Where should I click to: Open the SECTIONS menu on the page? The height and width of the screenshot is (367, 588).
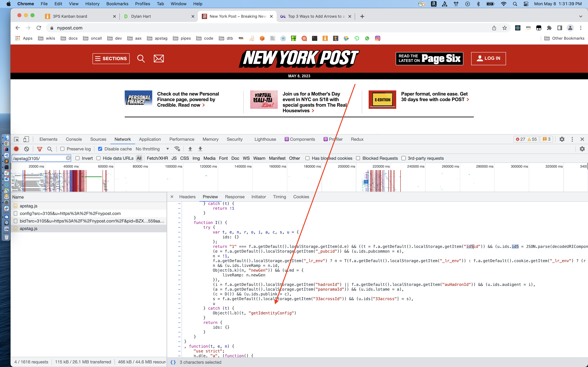111,58
